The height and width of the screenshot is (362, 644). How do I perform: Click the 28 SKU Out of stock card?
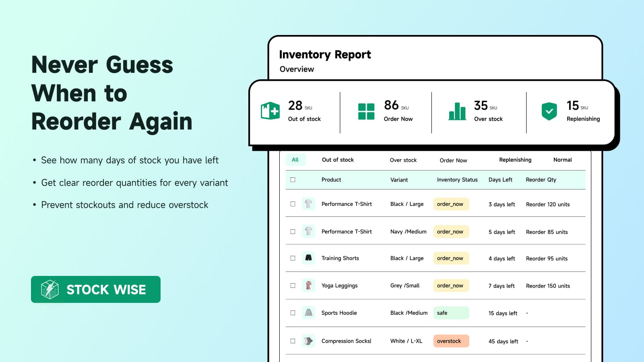point(296,112)
